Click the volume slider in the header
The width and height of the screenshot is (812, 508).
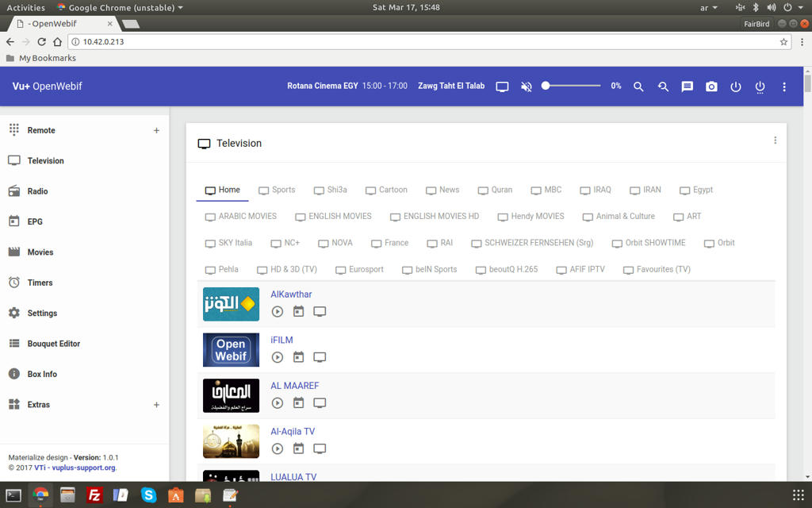pyautogui.click(x=571, y=86)
